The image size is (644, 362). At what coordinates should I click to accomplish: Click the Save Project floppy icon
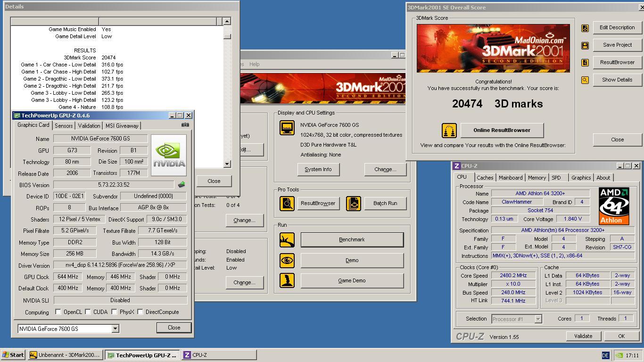pyautogui.click(x=585, y=45)
